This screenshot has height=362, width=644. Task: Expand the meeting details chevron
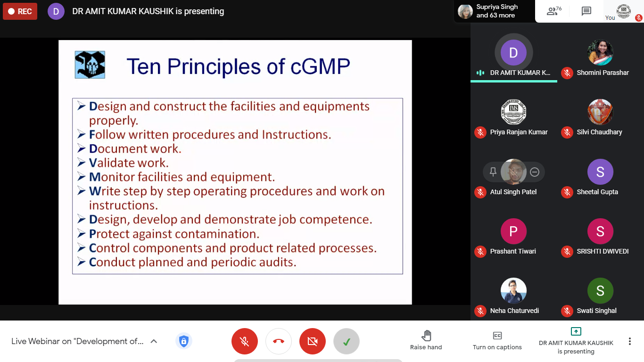pos(154,341)
